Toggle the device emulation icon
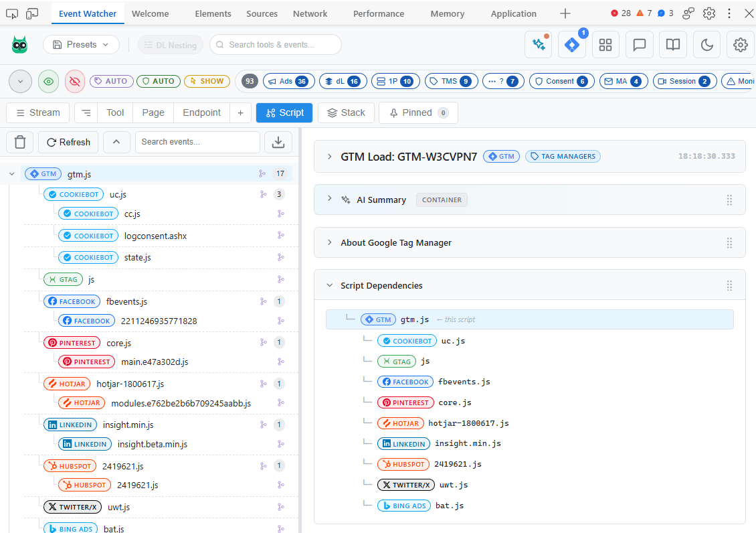The height and width of the screenshot is (533, 756). pos(32,13)
